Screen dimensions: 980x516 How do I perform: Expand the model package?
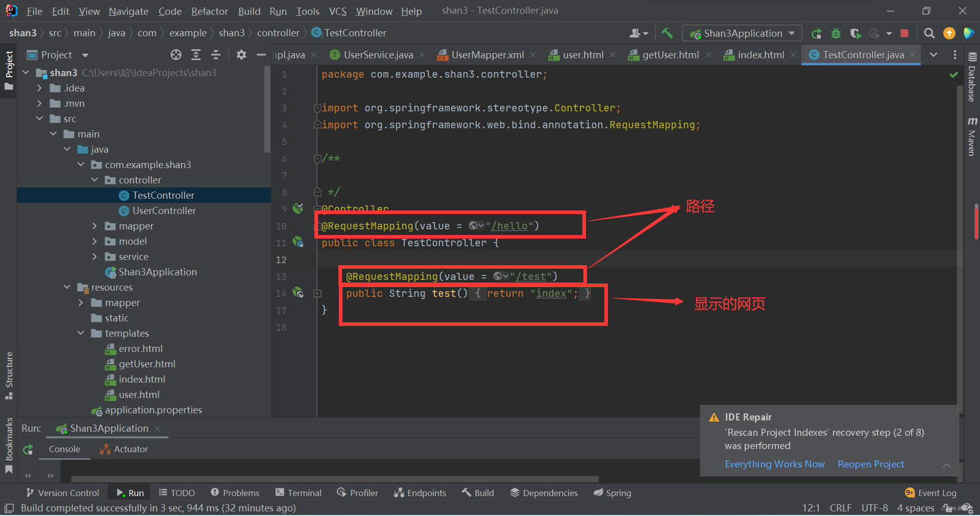coord(94,241)
